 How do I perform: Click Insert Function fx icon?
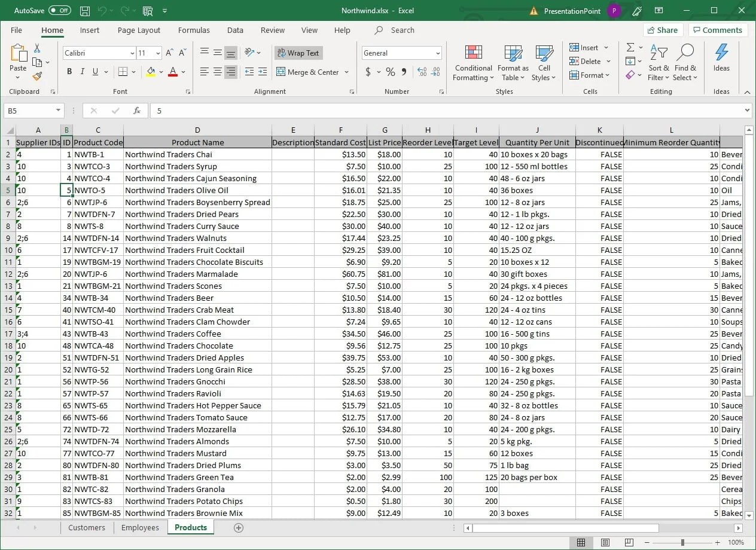[137, 111]
